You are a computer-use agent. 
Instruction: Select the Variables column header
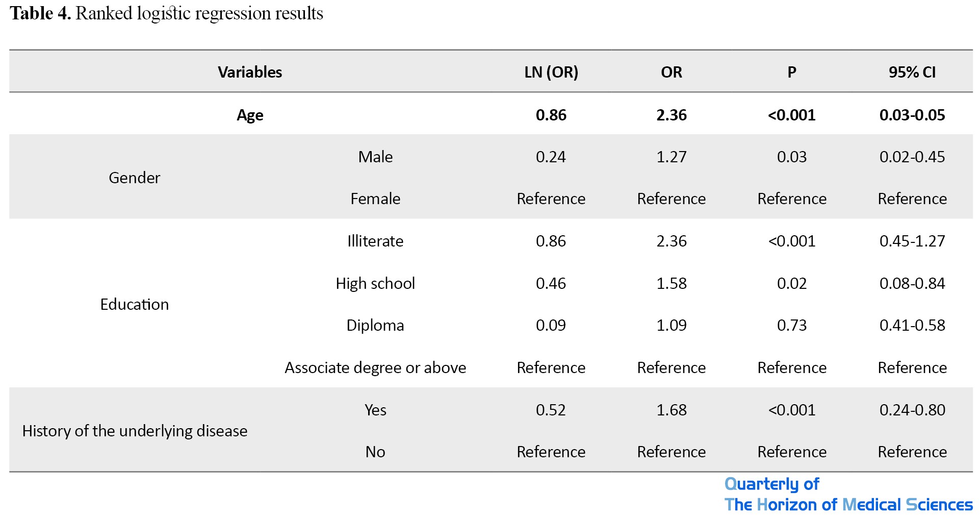point(250,72)
